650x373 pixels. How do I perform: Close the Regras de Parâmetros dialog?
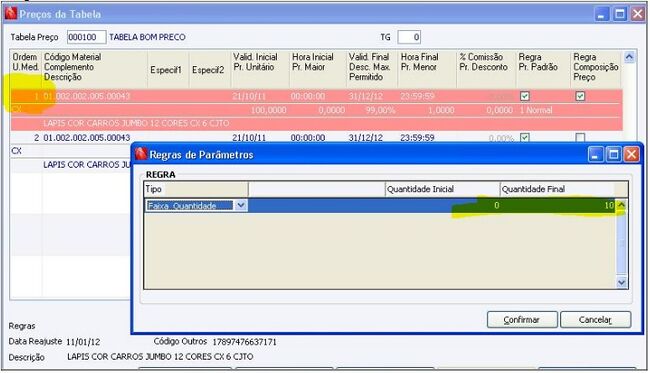point(631,155)
